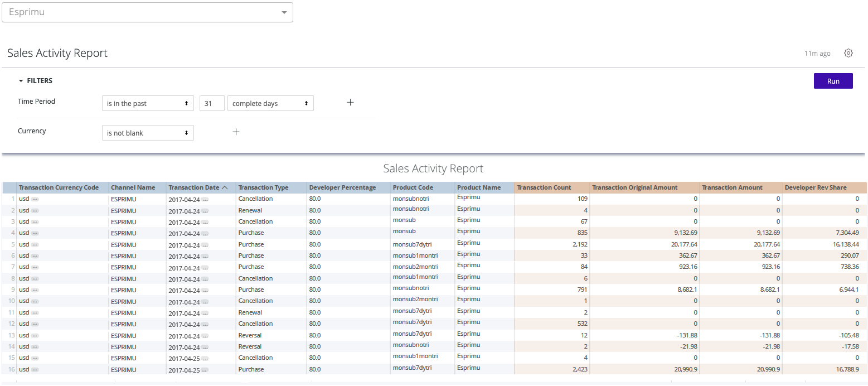Click ellipsis badge next to date in row 4
The height and width of the screenshot is (386, 868).
click(x=205, y=234)
